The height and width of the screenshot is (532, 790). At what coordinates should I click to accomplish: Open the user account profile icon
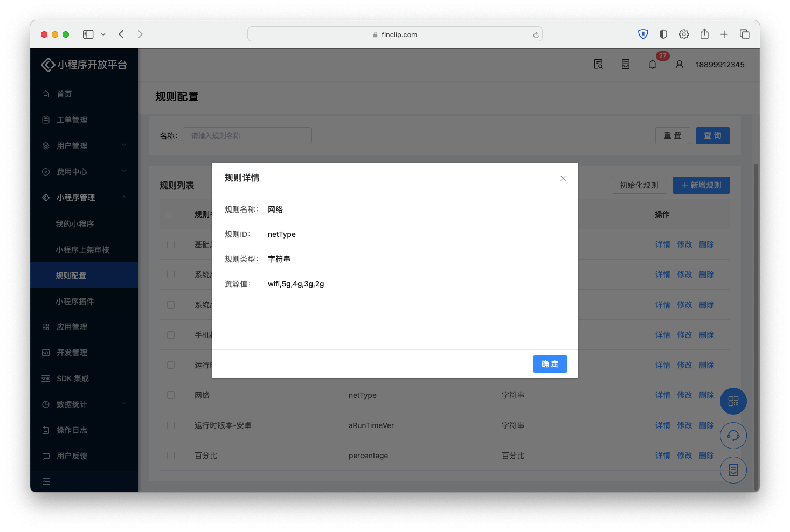click(680, 65)
